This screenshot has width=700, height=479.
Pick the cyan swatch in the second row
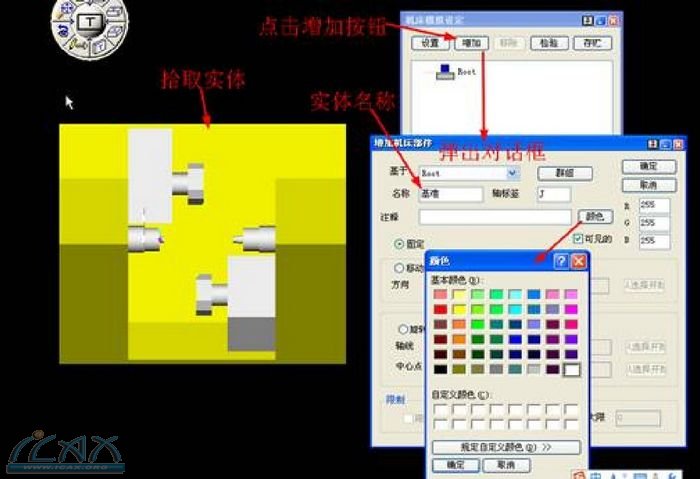tap(515, 309)
